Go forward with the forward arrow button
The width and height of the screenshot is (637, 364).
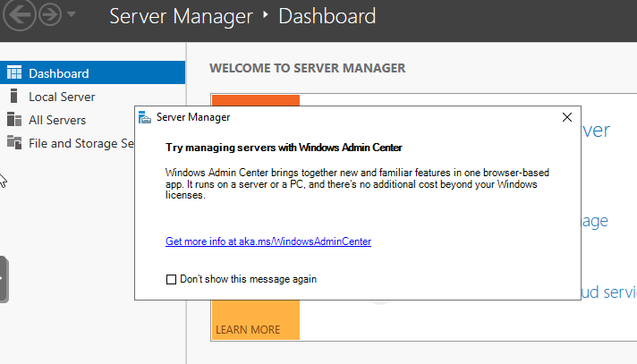(50, 14)
